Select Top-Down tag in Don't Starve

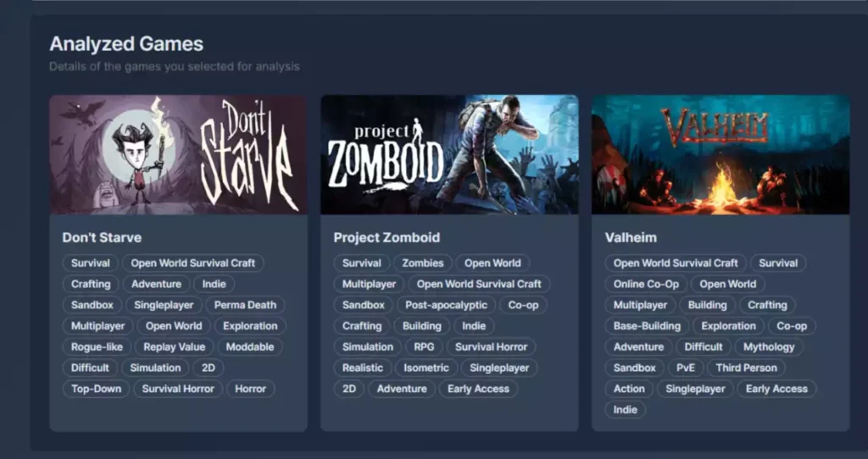click(96, 389)
